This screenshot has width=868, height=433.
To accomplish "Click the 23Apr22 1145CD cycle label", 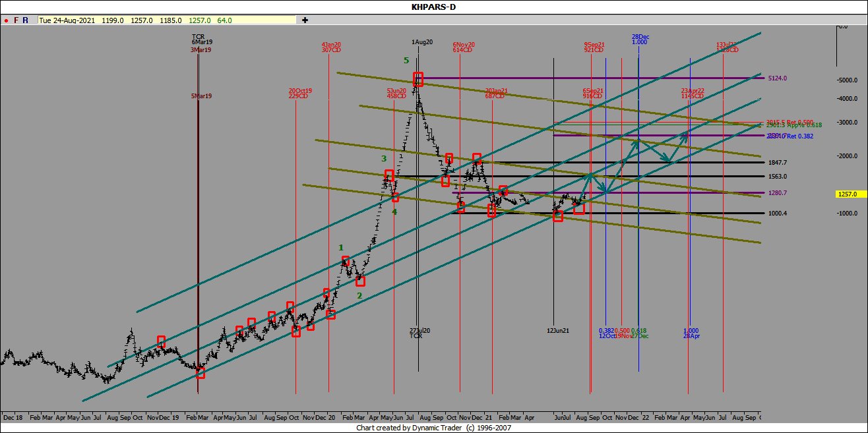I will point(693,93).
